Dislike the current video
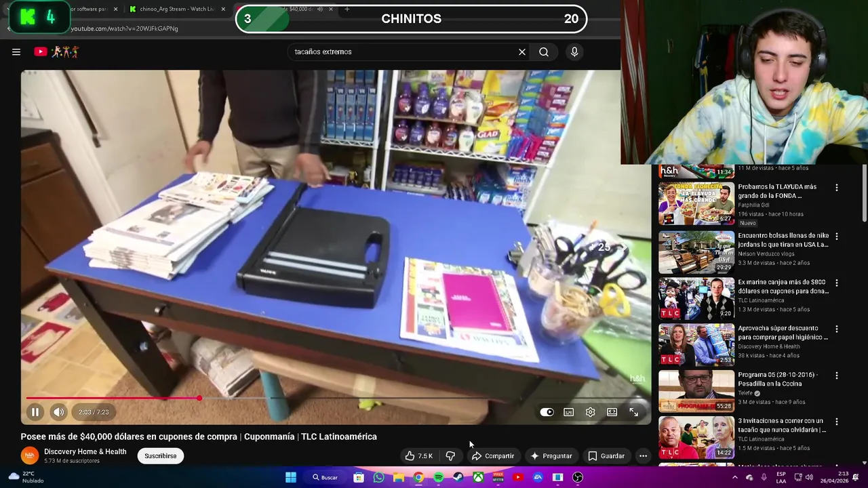 pyautogui.click(x=450, y=456)
